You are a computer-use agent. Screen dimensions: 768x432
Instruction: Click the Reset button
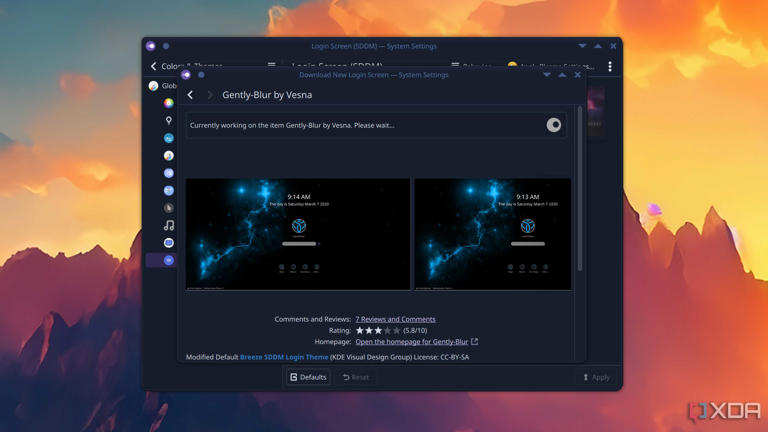356,377
